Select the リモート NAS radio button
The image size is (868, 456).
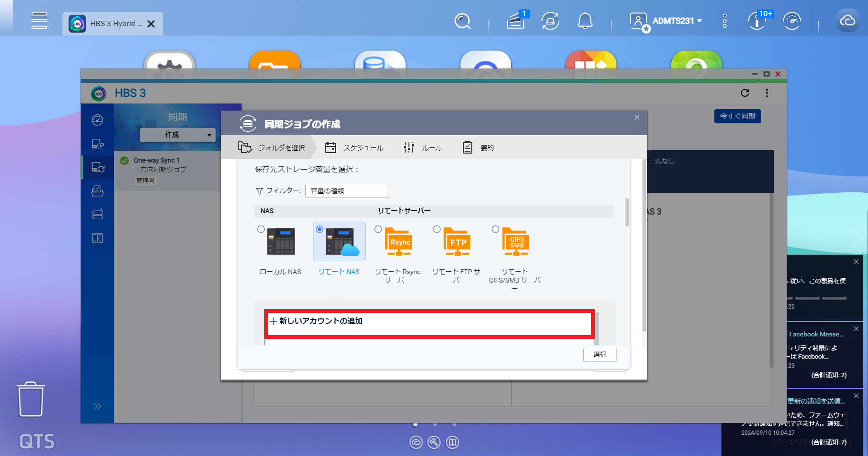tap(320, 229)
